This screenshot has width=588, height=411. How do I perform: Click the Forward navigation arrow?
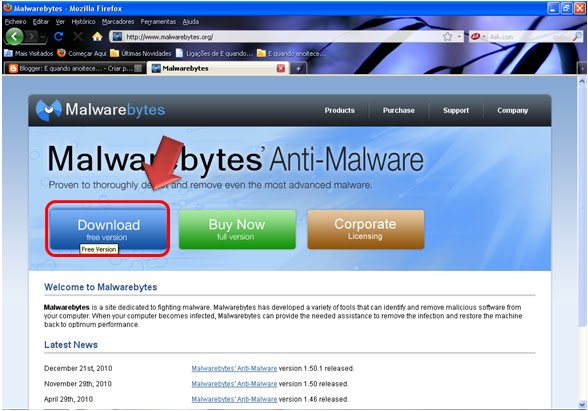[x=33, y=37]
